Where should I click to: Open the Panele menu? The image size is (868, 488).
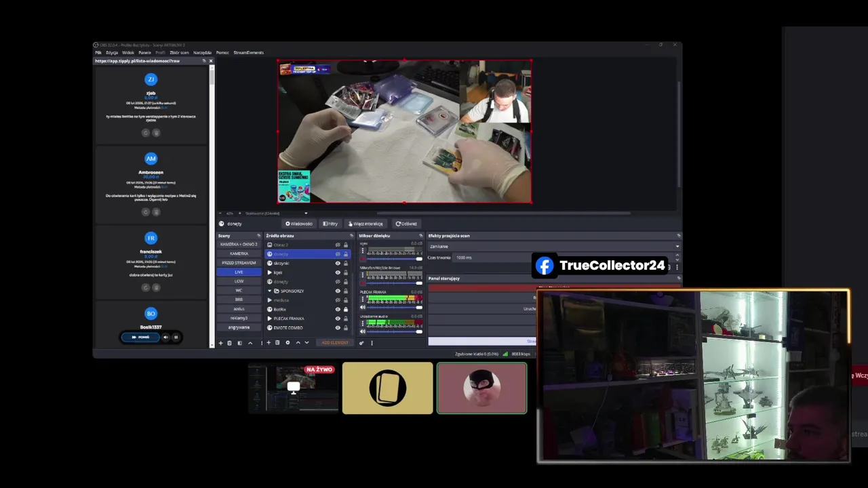pos(144,52)
